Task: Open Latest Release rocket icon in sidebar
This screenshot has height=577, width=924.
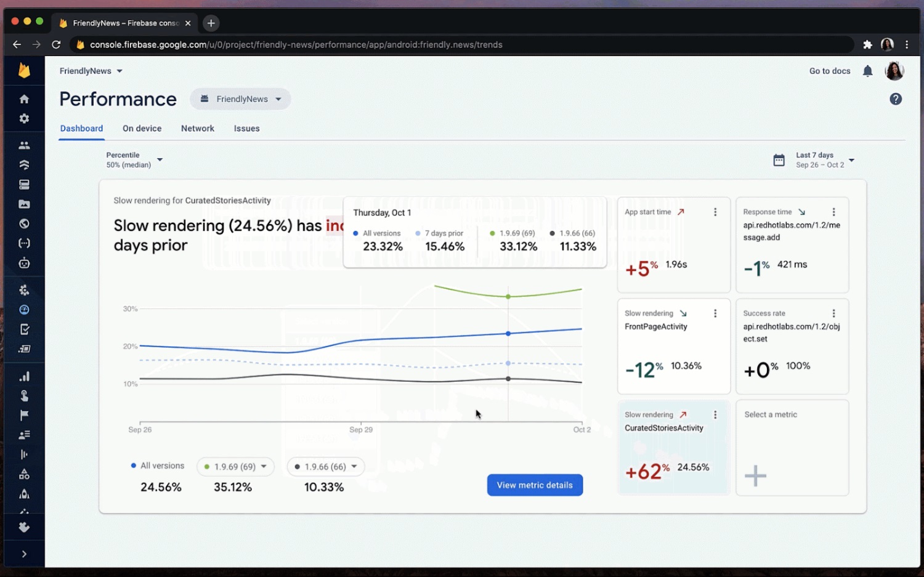Action: [24, 494]
